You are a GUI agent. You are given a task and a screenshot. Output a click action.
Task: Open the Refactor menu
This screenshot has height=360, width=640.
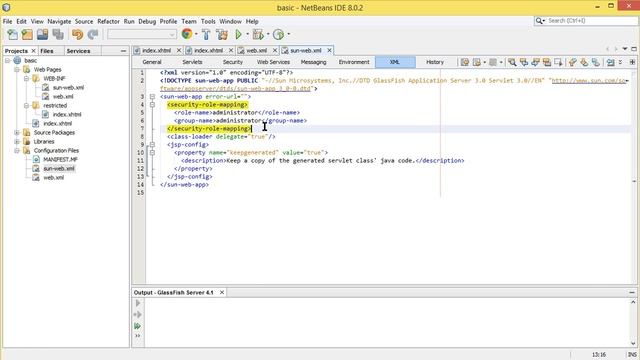point(108,21)
